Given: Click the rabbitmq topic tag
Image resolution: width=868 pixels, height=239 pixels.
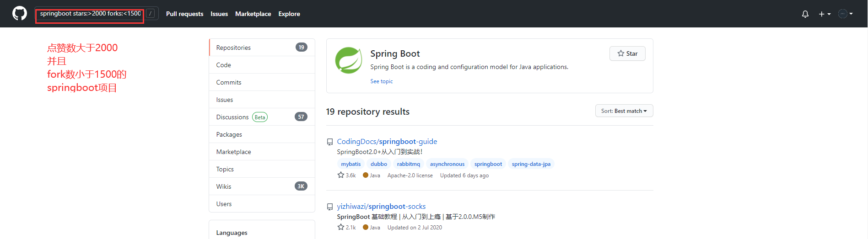Looking at the screenshot, I should pyautogui.click(x=409, y=164).
